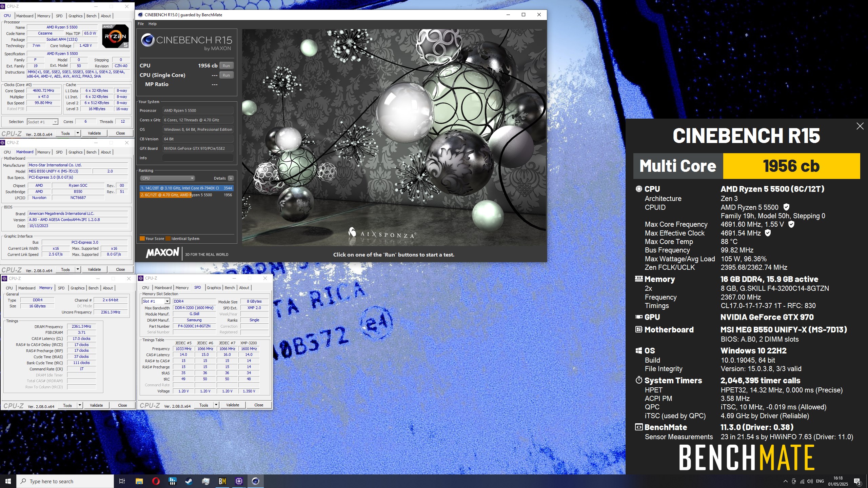Select the AMD Ryzen 5 5500 ranking row
Screen dimensions: 868x488
click(x=186, y=195)
